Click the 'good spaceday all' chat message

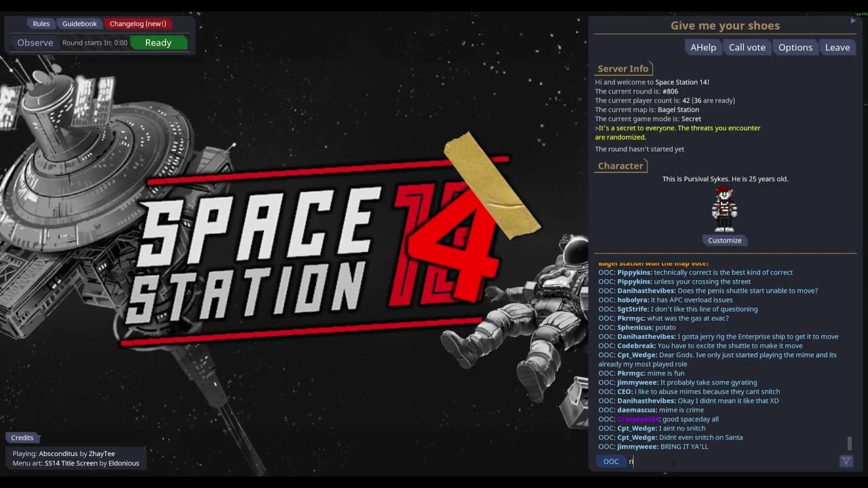tap(658, 419)
